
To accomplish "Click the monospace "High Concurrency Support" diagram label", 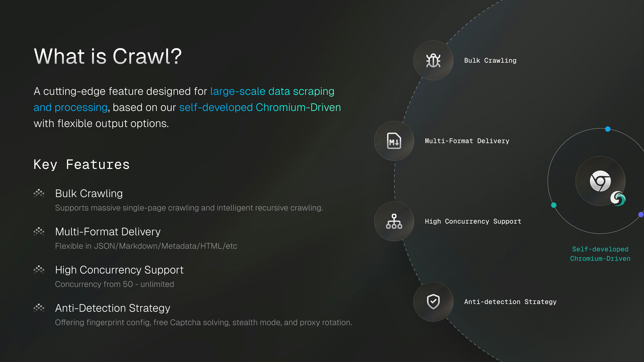I will point(473,222).
